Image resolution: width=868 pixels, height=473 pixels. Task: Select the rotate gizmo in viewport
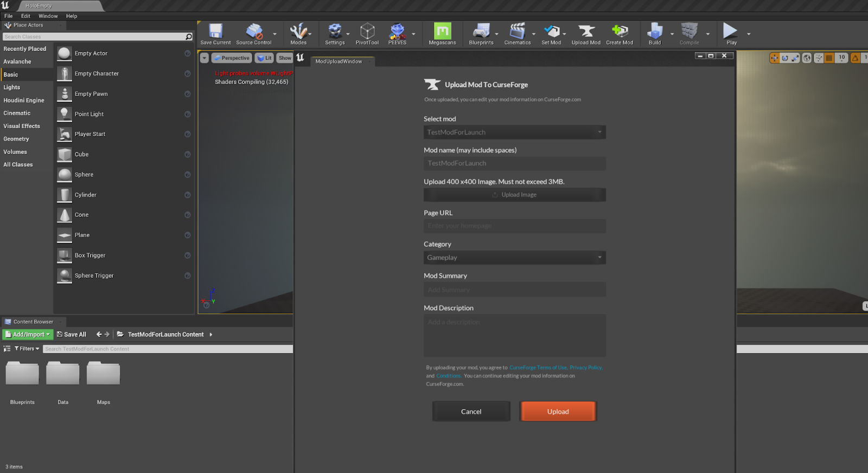click(785, 58)
